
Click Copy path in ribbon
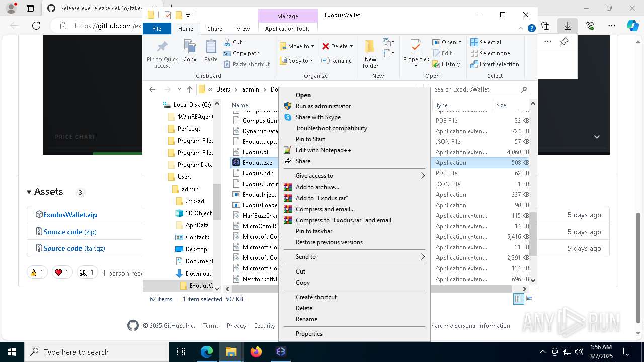(242, 53)
